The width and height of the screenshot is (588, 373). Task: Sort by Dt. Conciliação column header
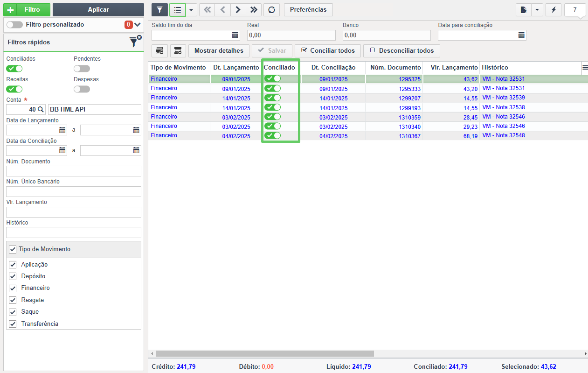tap(333, 68)
